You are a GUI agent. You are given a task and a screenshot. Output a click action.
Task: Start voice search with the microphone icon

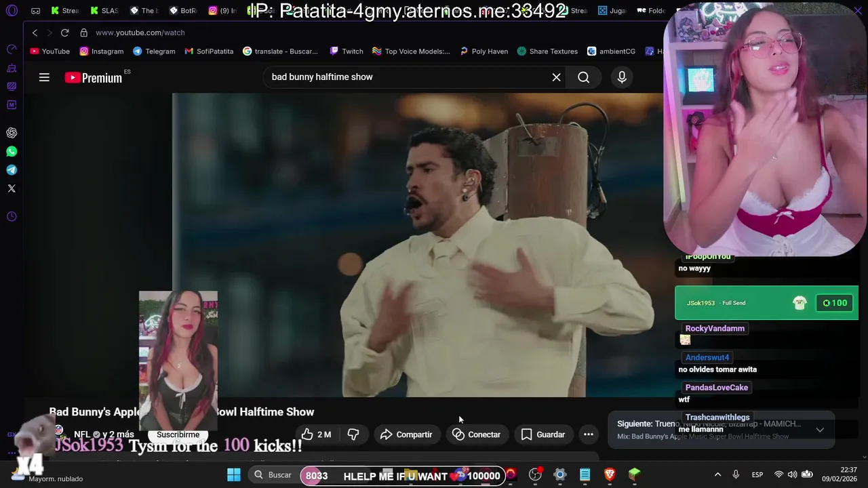(622, 77)
